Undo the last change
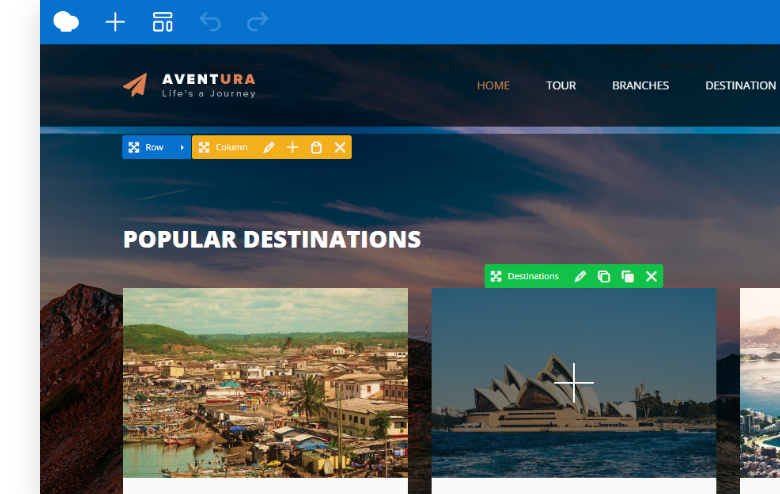Image resolution: width=780 pixels, height=494 pixels. [x=210, y=22]
